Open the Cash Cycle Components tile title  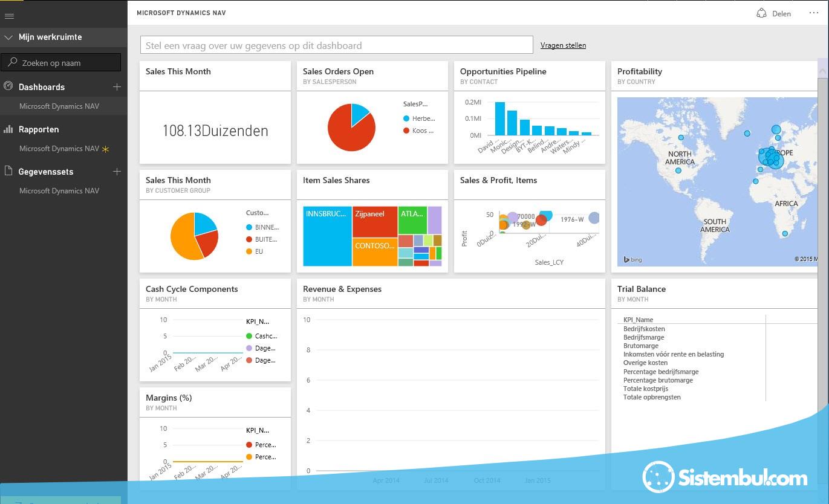[x=192, y=289]
